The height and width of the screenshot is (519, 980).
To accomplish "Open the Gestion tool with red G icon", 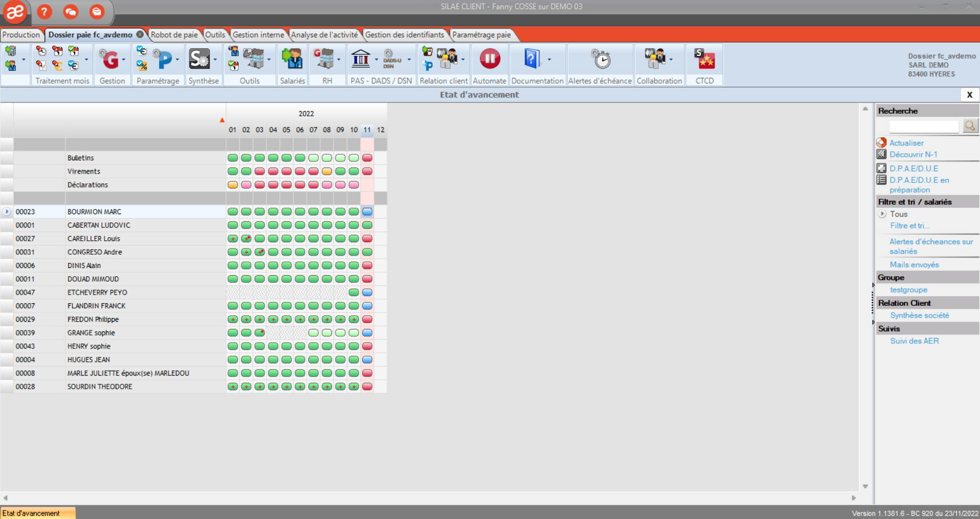I will tap(111, 59).
